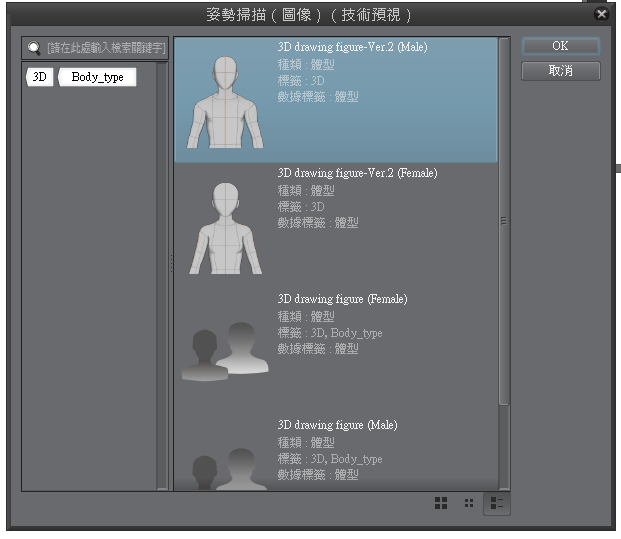Switch to small thumbnail view
The image size is (621, 539).
pyautogui.click(x=469, y=503)
